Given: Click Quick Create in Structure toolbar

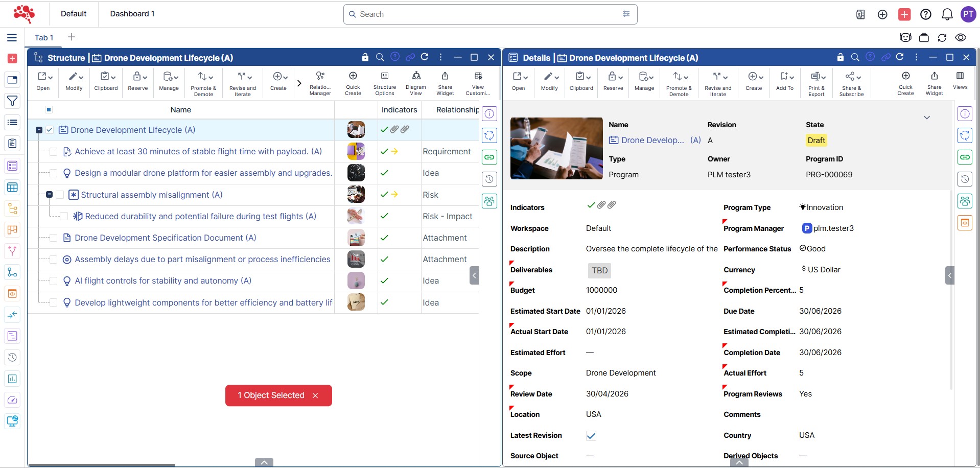Looking at the screenshot, I should pos(353,82).
